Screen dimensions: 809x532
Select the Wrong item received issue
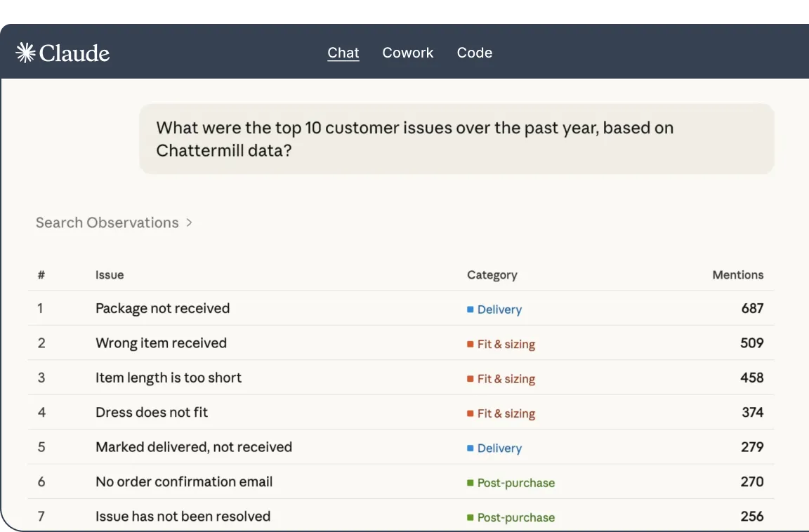click(161, 343)
